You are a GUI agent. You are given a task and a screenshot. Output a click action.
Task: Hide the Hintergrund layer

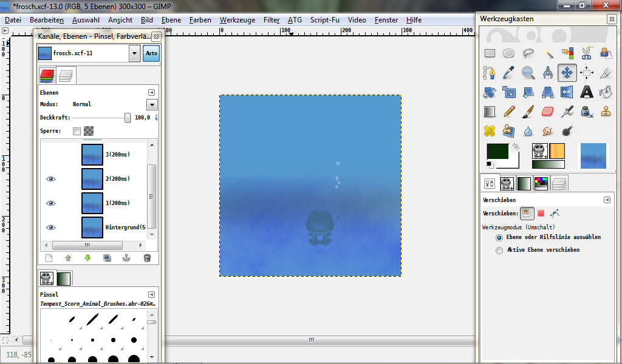[51, 227]
